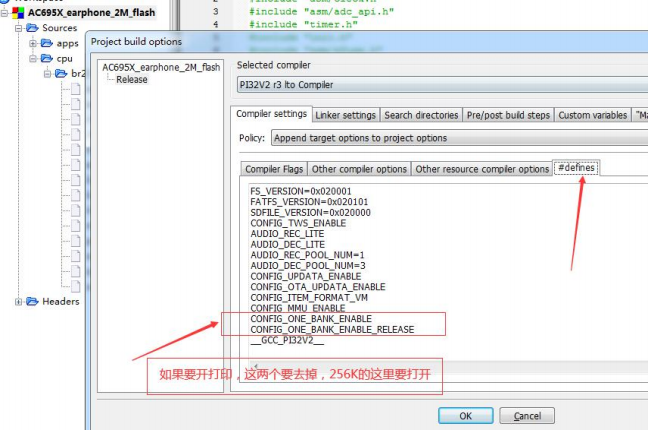Collapse the br2 subfolder node
The image size is (648, 430).
coord(48,74)
